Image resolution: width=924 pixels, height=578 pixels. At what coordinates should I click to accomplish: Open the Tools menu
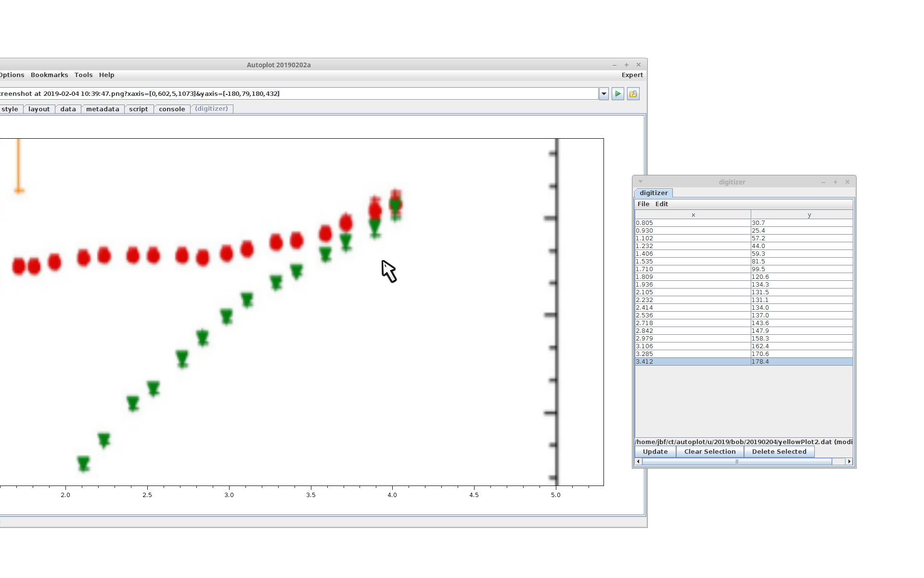click(x=83, y=75)
